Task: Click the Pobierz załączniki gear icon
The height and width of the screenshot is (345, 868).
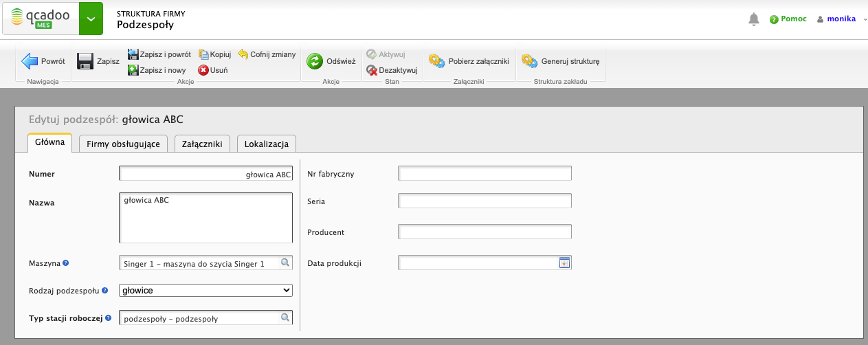Action: pos(436,61)
